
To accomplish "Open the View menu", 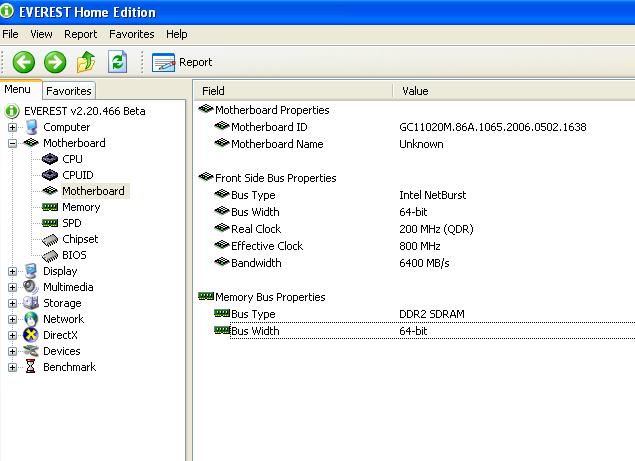I will (x=41, y=34).
